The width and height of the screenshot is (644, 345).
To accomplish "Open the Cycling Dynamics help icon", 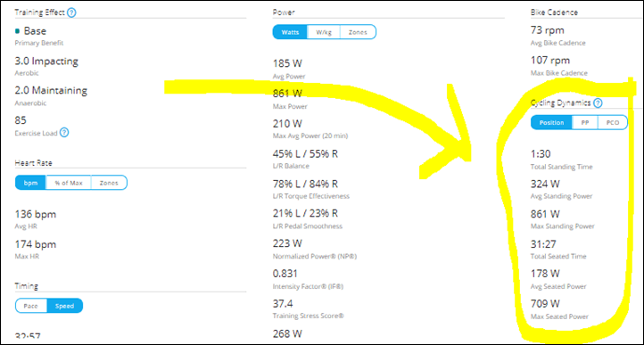I will (598, 103).
